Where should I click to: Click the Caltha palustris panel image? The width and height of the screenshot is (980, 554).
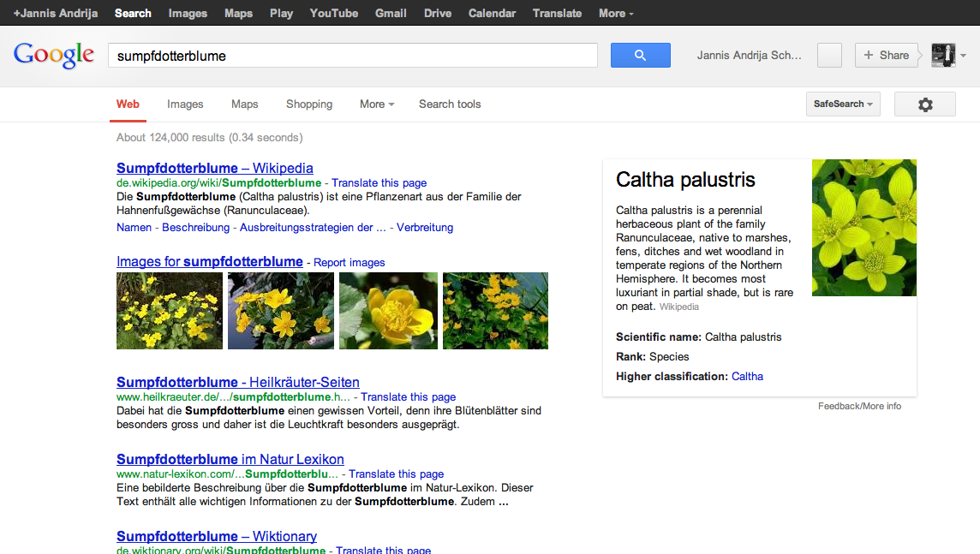pos(863,228)
